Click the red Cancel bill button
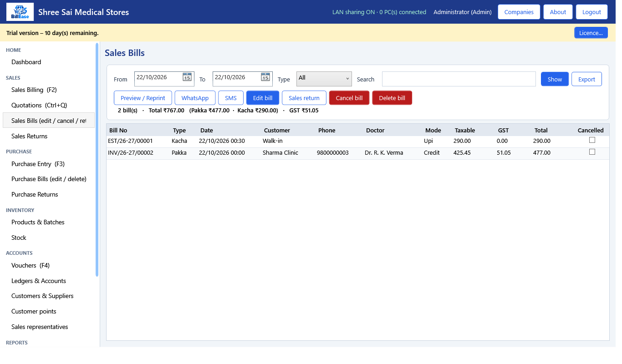Screen dimensions: 622x364 [x=349, y=98]
